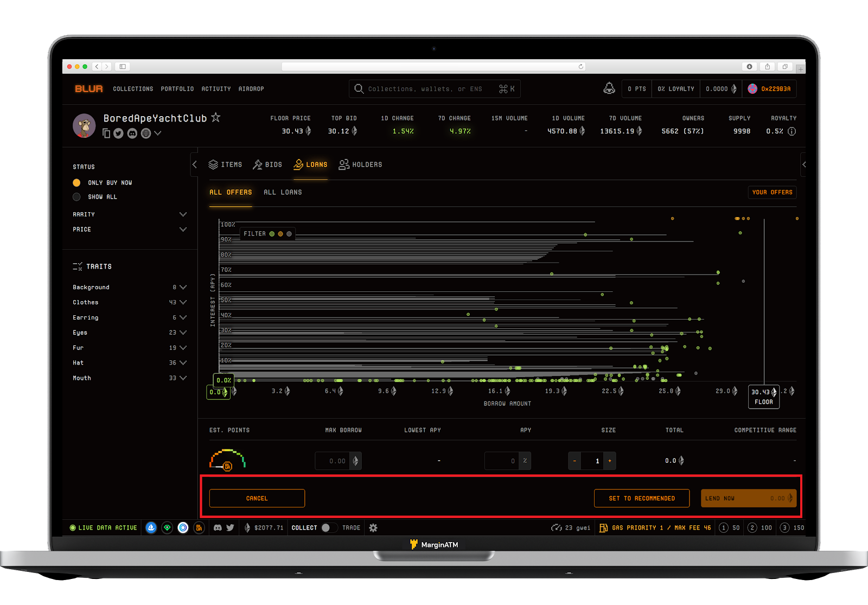Expand the Fur trait
This screenshot has height=605, width=868.
(130, 348)
